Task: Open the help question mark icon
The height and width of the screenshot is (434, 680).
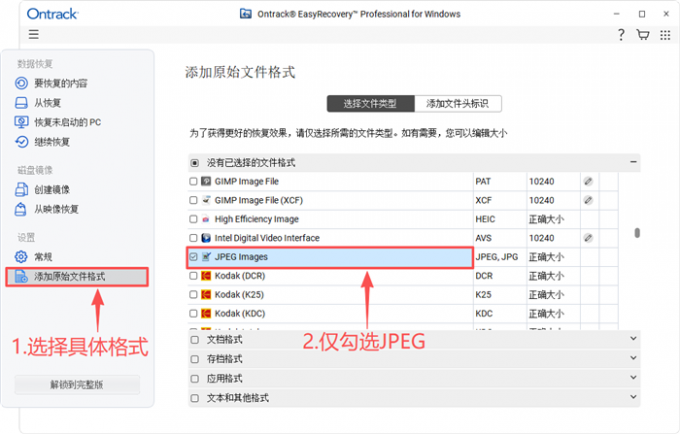Action: coord(621,35)
